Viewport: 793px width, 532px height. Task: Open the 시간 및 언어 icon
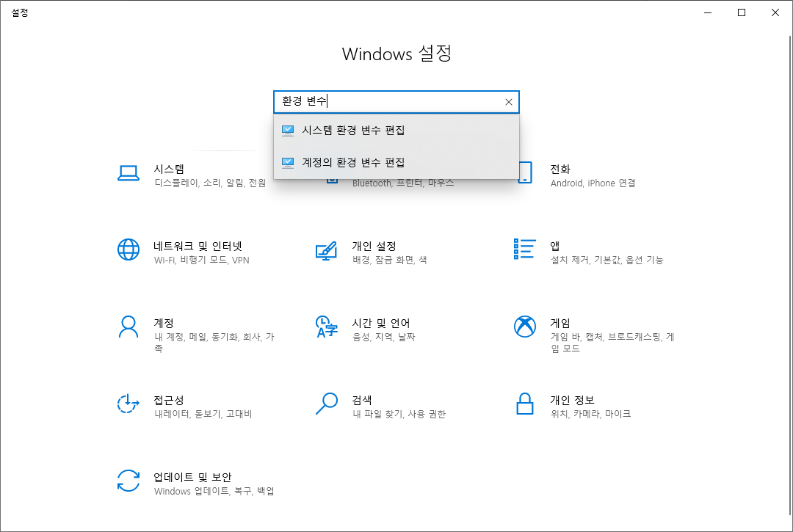click(x=326, y=327)
